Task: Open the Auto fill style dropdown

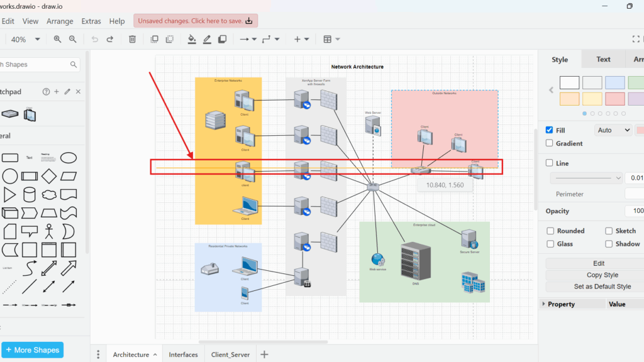Action: (x=613, y=130)
